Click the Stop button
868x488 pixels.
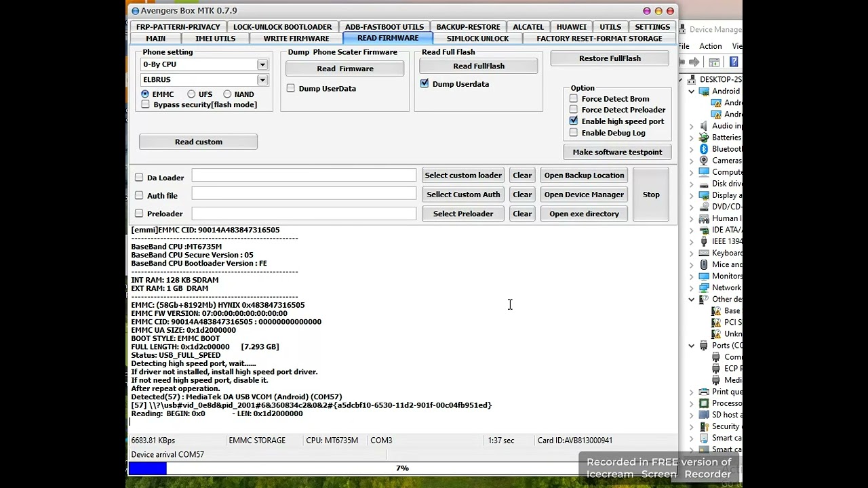point(651,195)
